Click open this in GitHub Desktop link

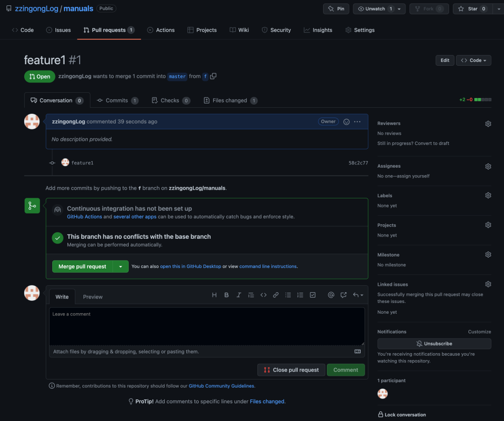click(x=191, y=266)
